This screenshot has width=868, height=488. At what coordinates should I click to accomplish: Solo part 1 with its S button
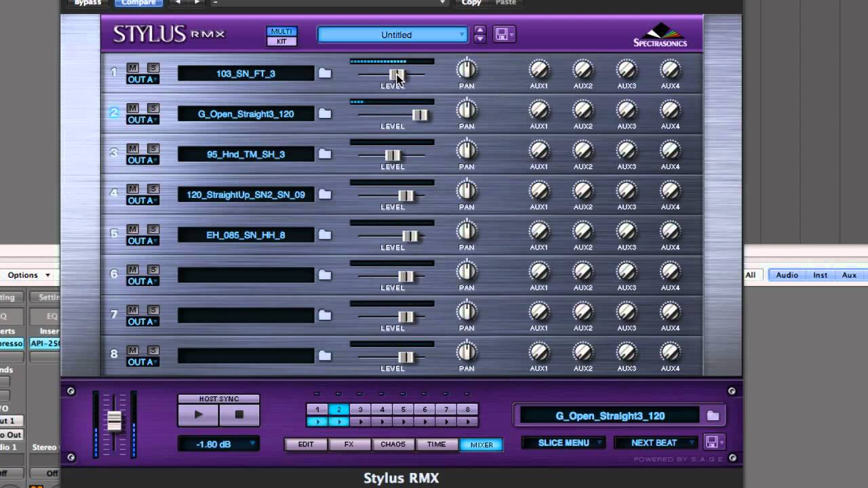(153, 68)
